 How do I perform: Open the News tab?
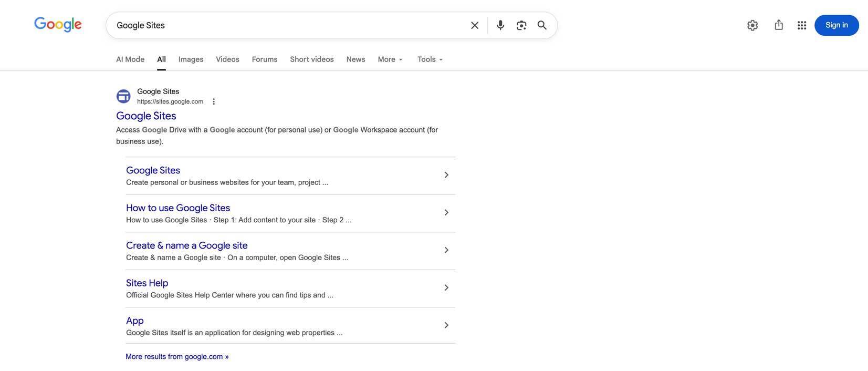point(355,59)
